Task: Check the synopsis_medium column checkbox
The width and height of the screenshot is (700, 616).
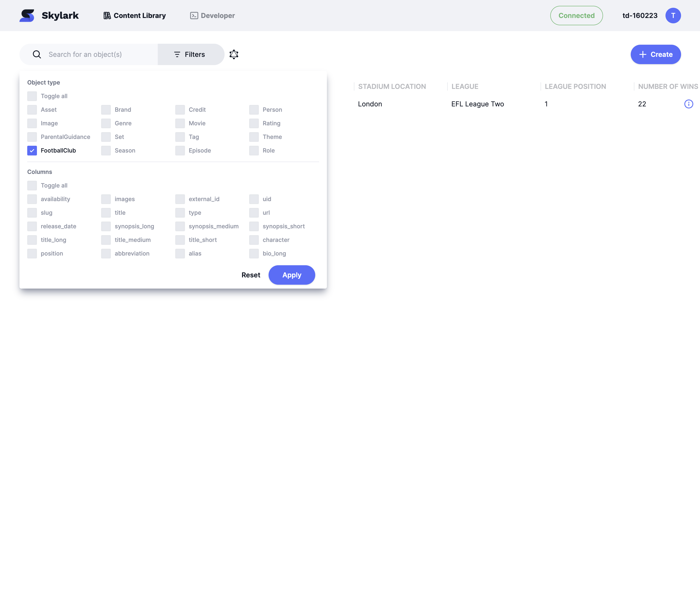Action: click(x=180, y=226)
